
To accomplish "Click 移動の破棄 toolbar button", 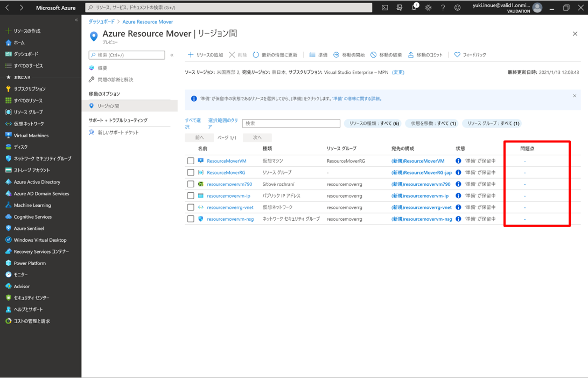I will click(x=386, y=55).
